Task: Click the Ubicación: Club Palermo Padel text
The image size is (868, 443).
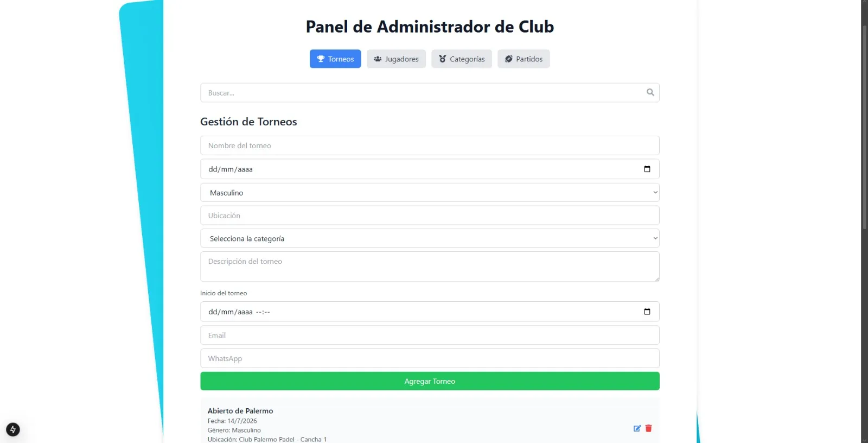Action: click(x=267, y=439)
